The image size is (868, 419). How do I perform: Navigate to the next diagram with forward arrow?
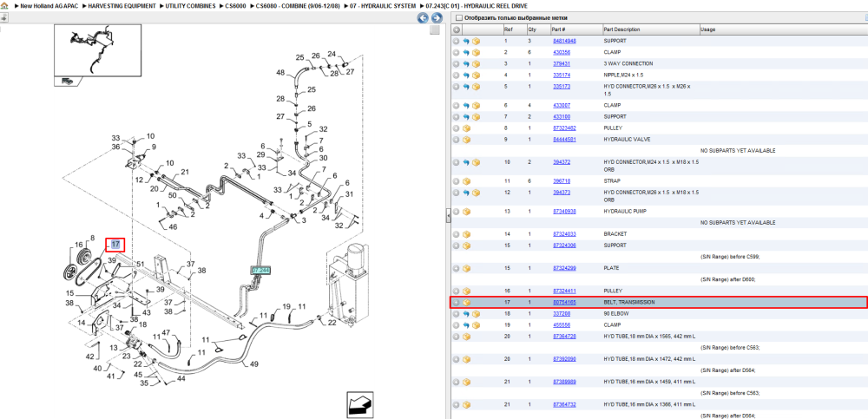pyautogui.click(x=437, y=17)
